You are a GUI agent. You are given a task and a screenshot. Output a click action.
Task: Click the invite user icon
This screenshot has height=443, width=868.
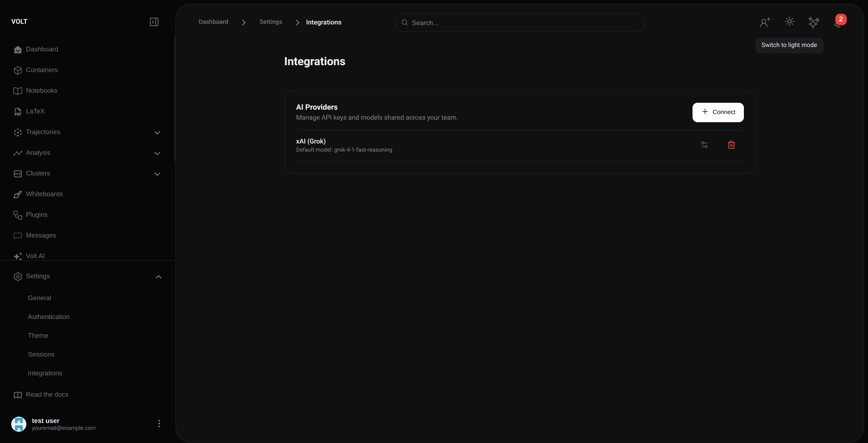pyautogui.click(x=765, y=22)
